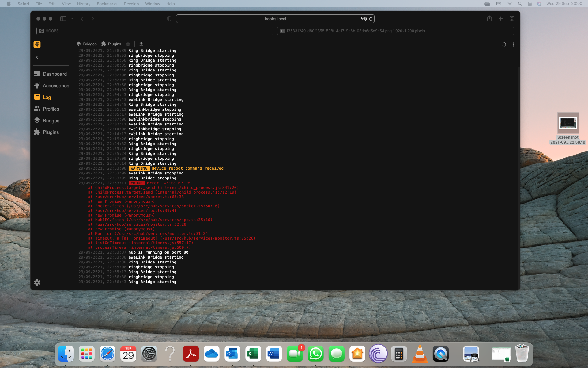Open the three-dot overflow menu
The height and width of the screenshot is (368, 588).
pos(514,44)
